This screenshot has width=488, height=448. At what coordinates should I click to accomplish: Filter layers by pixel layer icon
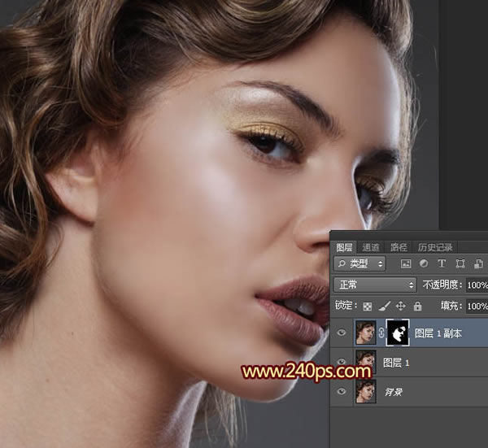406,263
